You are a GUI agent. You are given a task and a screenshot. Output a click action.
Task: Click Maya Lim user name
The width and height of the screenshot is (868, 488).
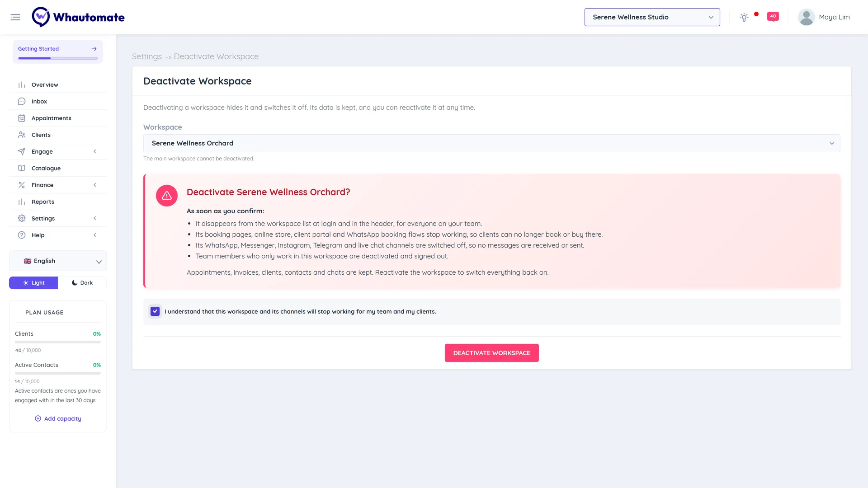click(x=834, y=17)
